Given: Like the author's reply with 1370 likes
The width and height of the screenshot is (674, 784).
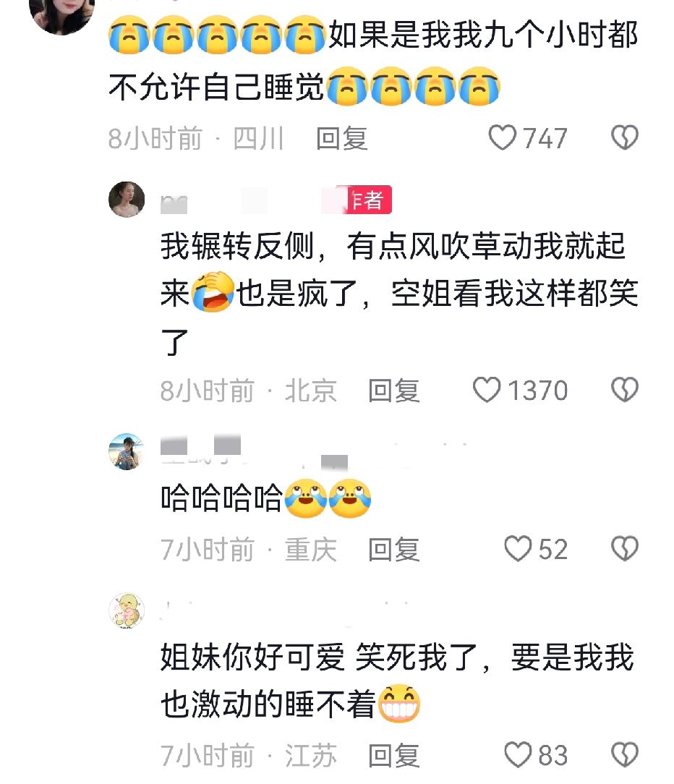Looking at the screenshot, I should coord(487,390).
